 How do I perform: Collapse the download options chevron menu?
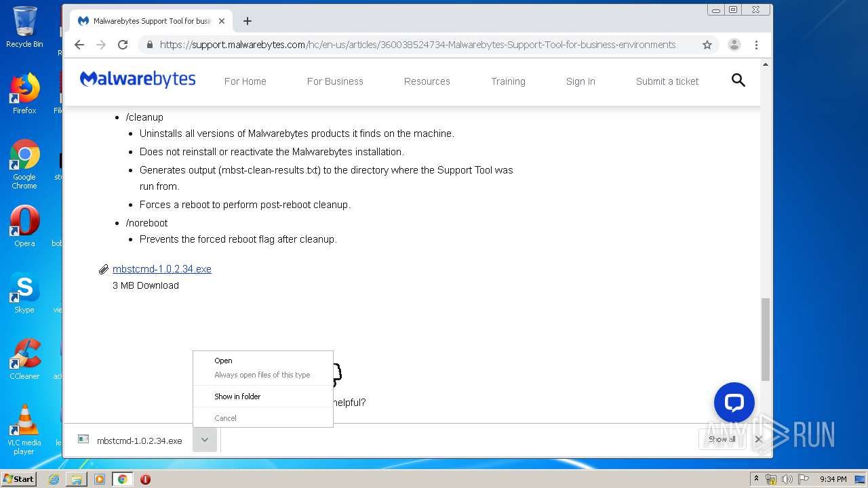click(x=204, y=440)
